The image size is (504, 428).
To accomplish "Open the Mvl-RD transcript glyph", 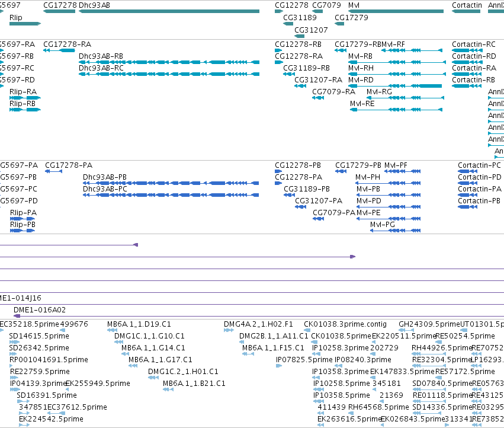I will click(395, 86).
